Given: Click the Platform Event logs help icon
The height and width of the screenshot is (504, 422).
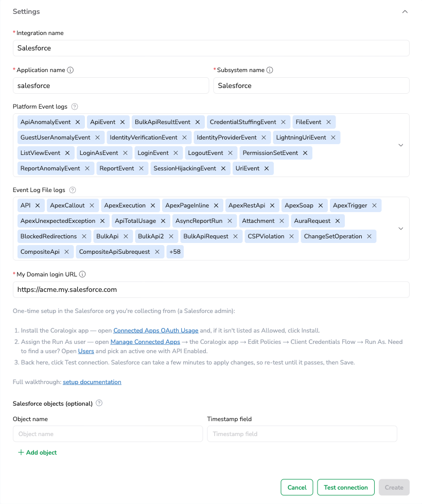Looking at the screenshot, I should (x=75, y=107).
